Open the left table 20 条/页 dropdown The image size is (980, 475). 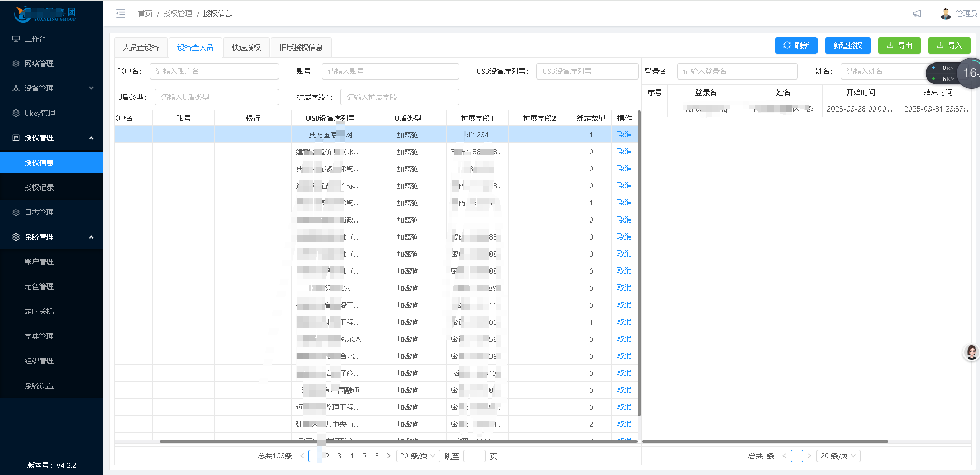tap(418, 456)
